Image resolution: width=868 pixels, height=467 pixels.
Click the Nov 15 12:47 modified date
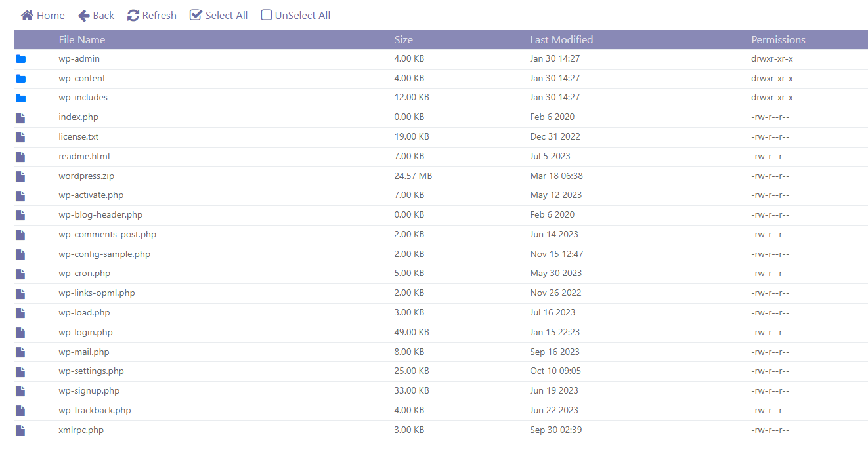tap(557, 254)
